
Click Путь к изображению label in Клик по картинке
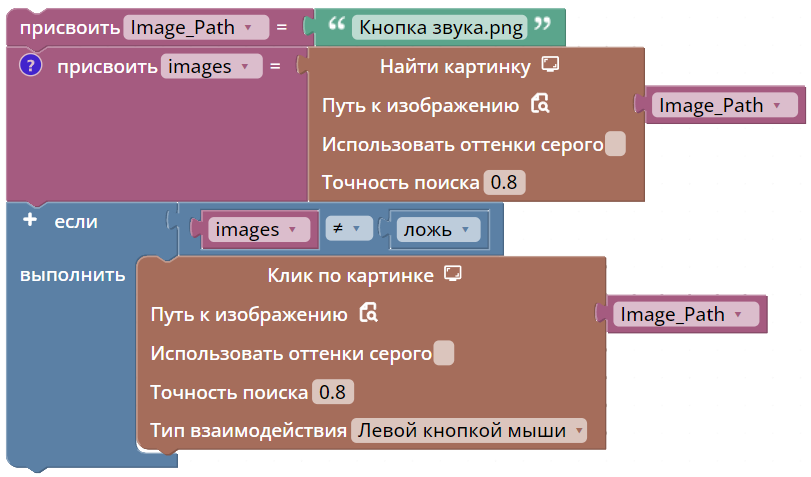pyautogui.click(x=249, y=315)
